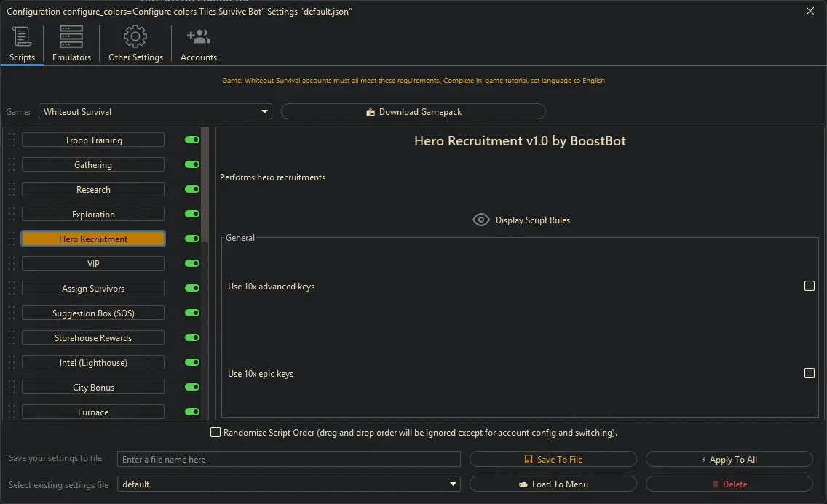Enable Use 10x epic keys checkbox

pyautogui.click(x=809, y=373)
